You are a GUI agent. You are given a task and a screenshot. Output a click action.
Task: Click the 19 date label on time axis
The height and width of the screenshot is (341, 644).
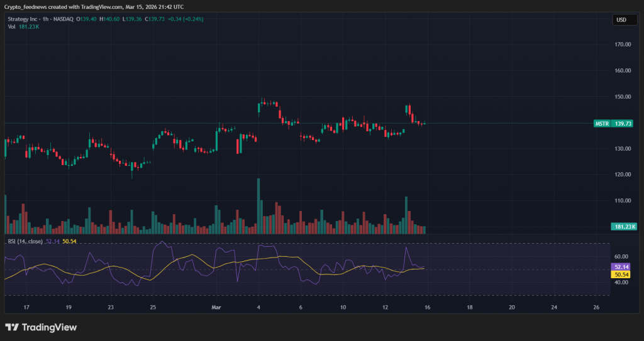coord(69,307)
